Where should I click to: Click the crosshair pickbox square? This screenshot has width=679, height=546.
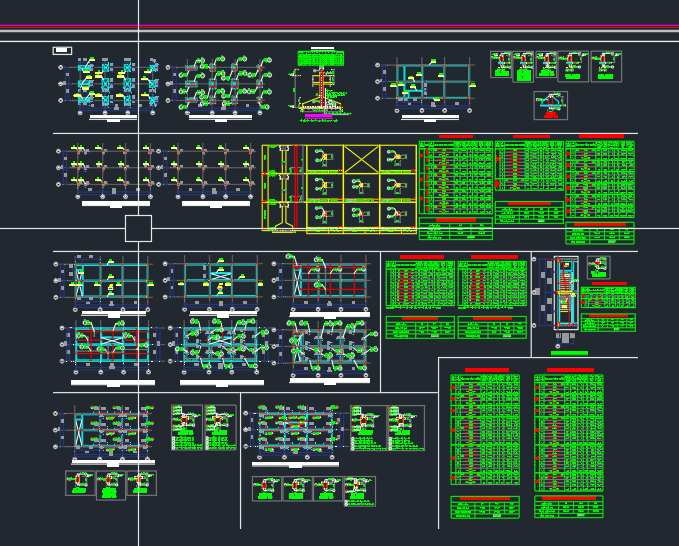point(139,228)
